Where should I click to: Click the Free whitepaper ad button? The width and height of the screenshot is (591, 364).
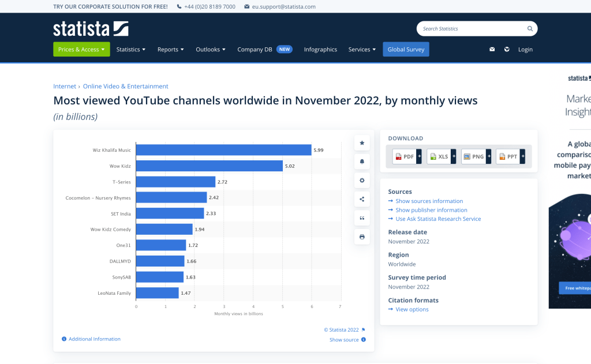pos(575,288)
